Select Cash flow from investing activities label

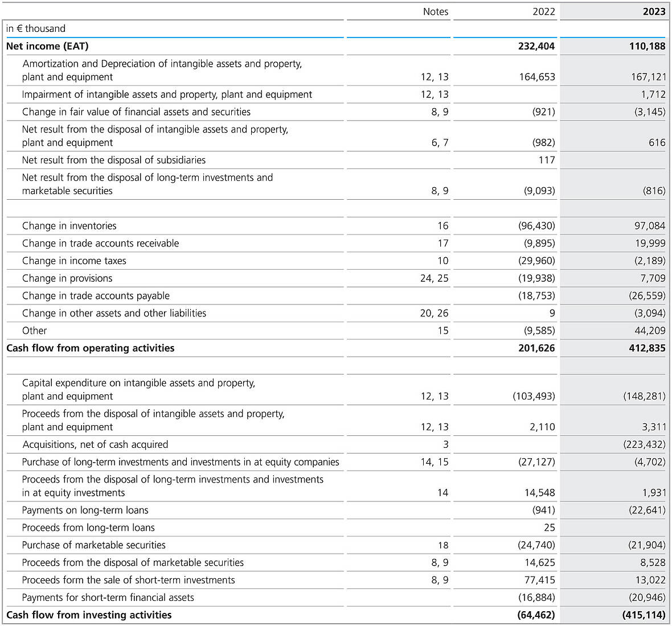pyautogui.click(x=89, y=615)
